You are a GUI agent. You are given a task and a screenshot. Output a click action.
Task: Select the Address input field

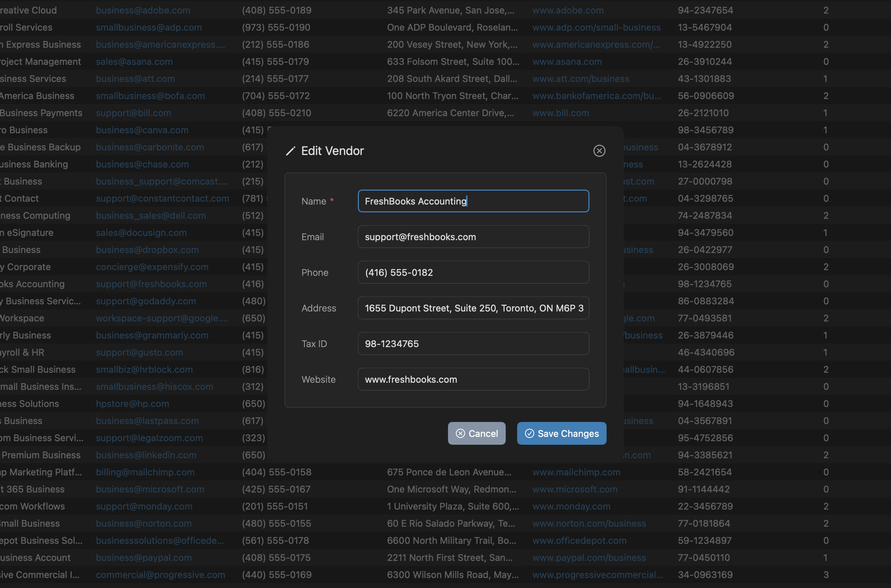(473, 308)
